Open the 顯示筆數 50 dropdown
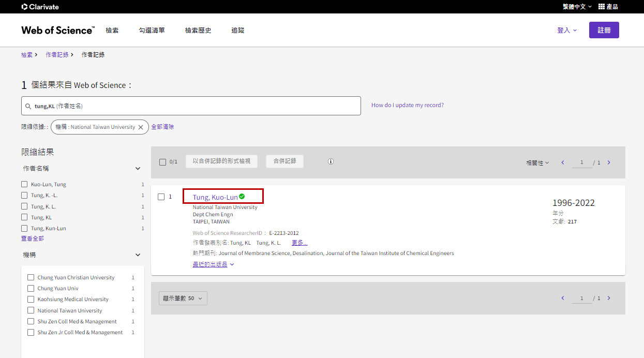The height and width of the screenshot is (358, 644). coord(183,298)
